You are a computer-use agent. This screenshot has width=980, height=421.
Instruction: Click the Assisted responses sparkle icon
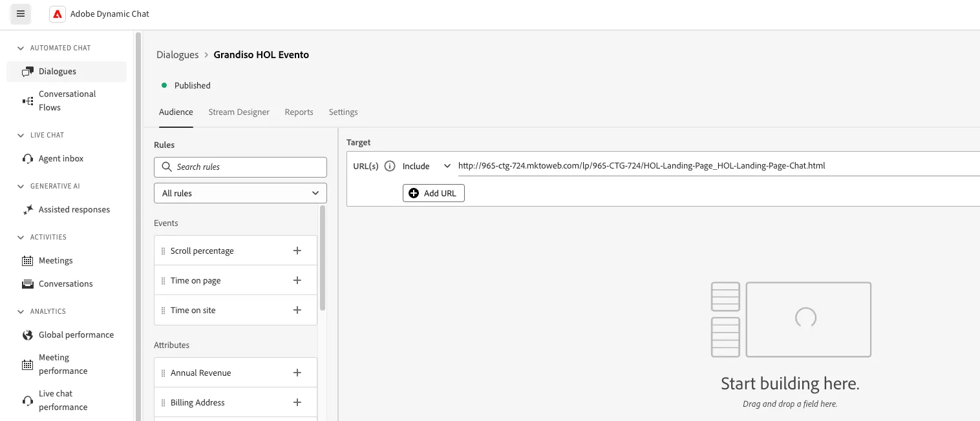coord(28,210)
